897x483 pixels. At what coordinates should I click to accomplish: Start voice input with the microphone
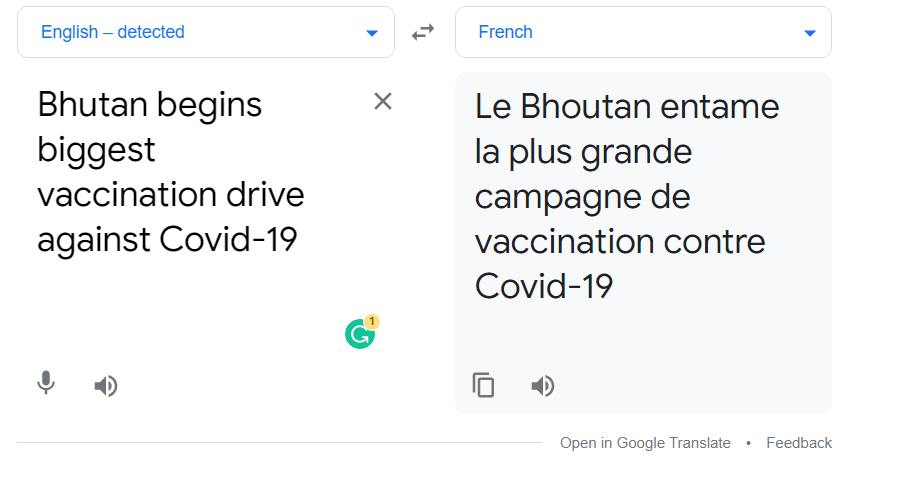pos(46,383)
